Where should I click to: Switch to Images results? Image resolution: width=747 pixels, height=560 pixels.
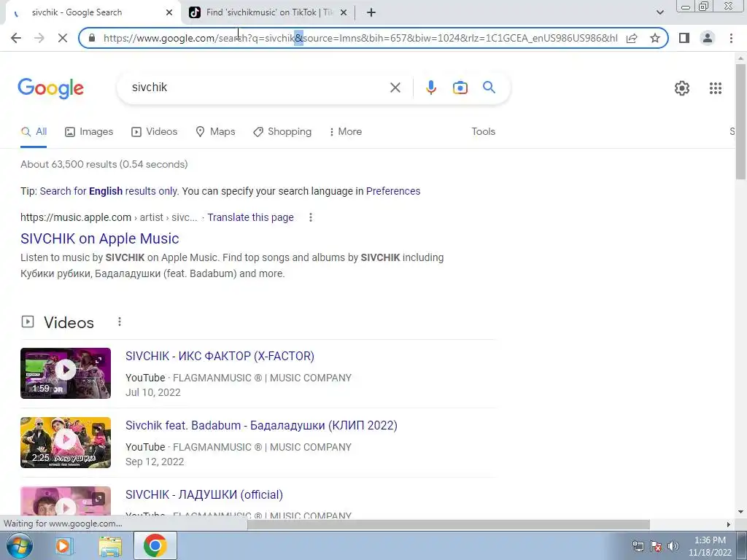[88, 132]
